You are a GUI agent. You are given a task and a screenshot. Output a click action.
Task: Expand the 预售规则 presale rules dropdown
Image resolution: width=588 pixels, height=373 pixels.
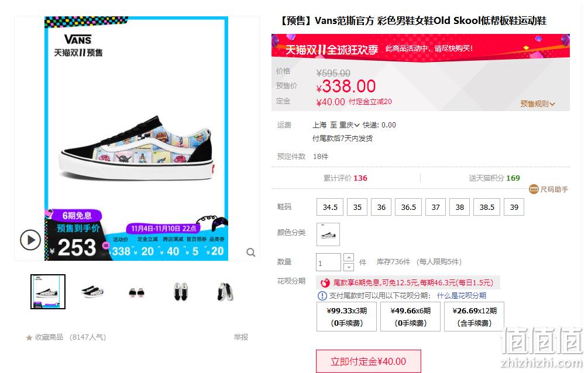(538, 104)
